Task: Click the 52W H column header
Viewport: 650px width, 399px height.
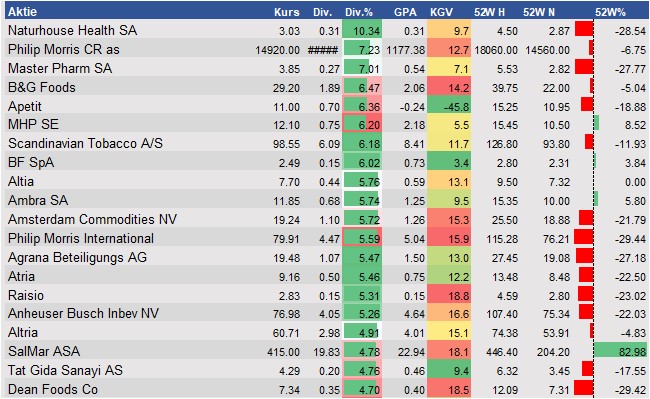Action: 489,12
